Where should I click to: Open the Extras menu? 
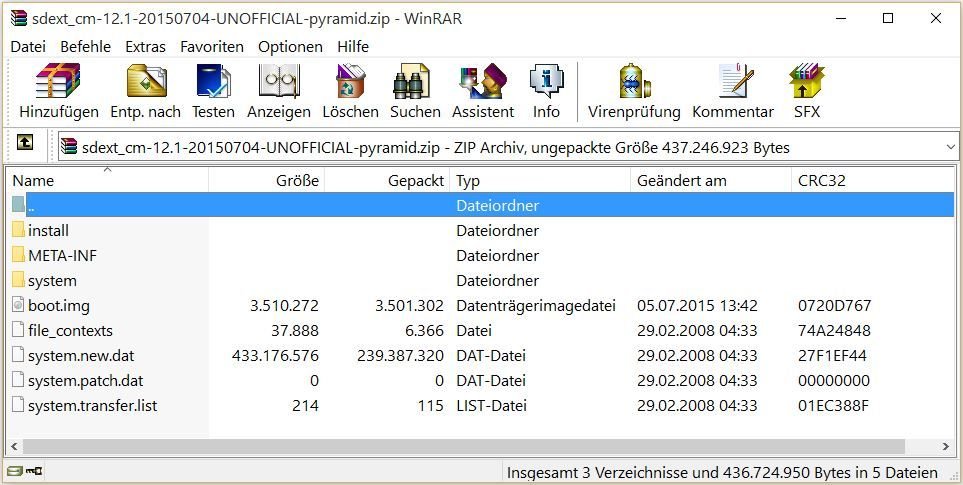pos(146,47)
